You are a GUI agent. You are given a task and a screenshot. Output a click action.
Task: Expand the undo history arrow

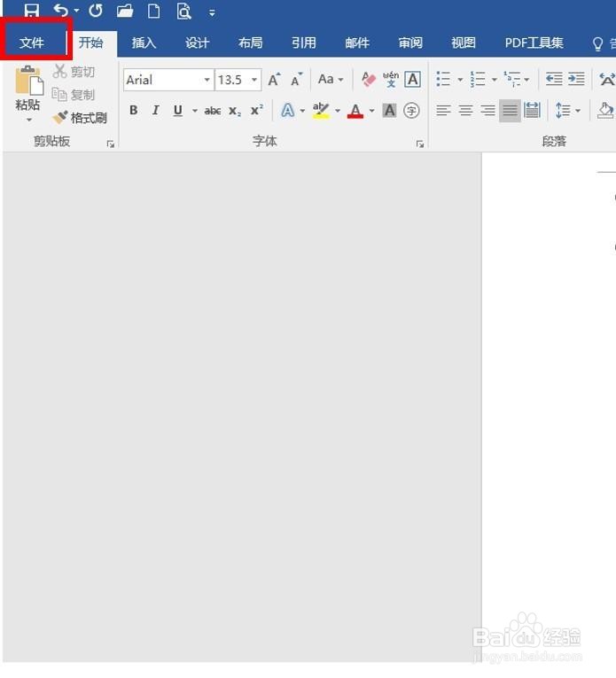pos(76,11)
